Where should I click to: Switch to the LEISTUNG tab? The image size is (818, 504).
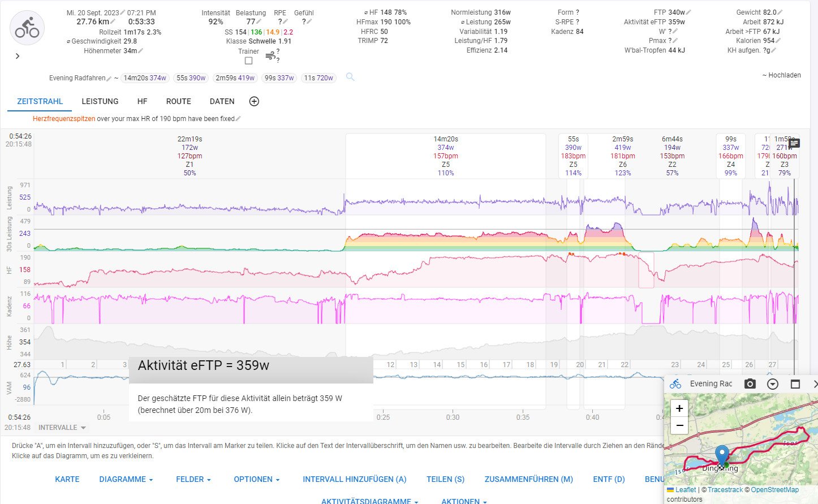(100, 101)
